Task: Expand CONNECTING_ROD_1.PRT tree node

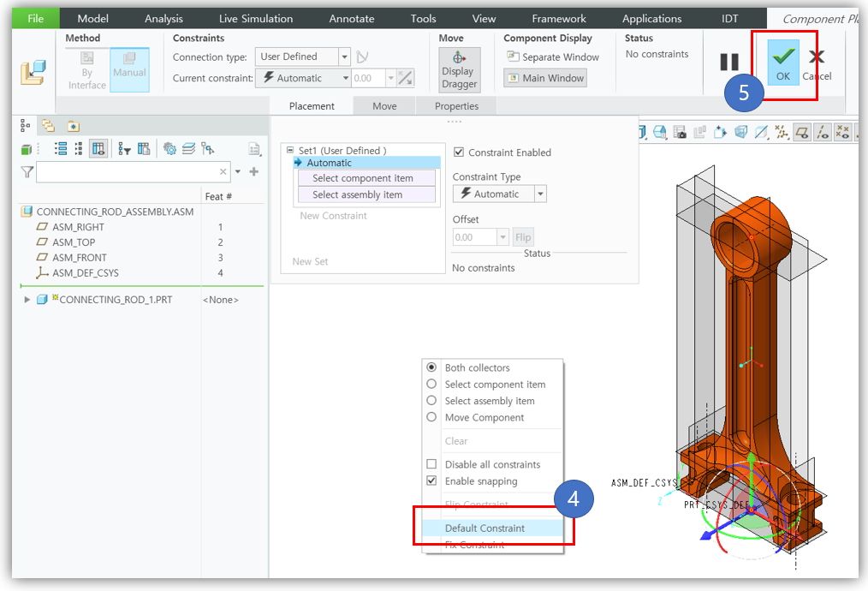Action: (x=27, y=299)
